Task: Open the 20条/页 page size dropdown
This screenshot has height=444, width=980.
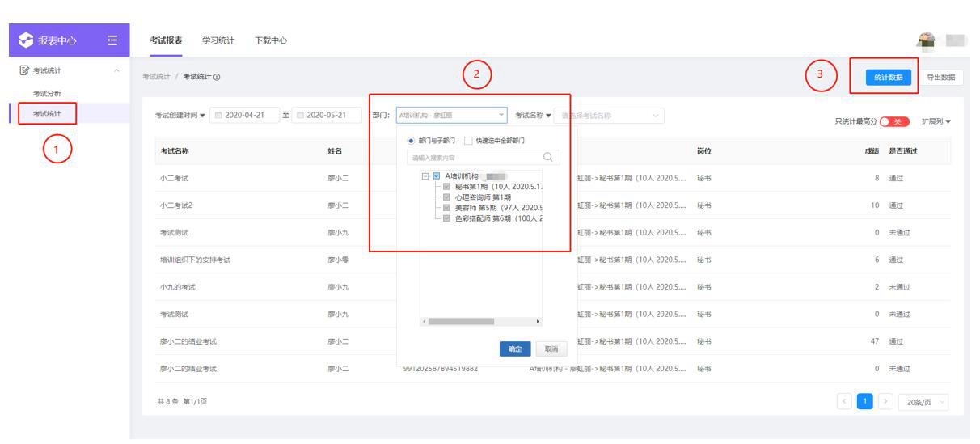Action: (923, 402)
